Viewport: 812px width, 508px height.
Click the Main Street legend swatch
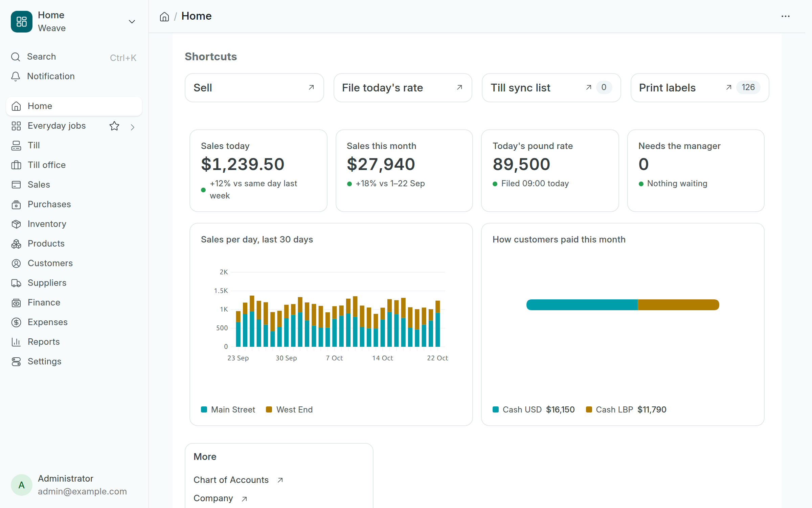click(204, 409)
